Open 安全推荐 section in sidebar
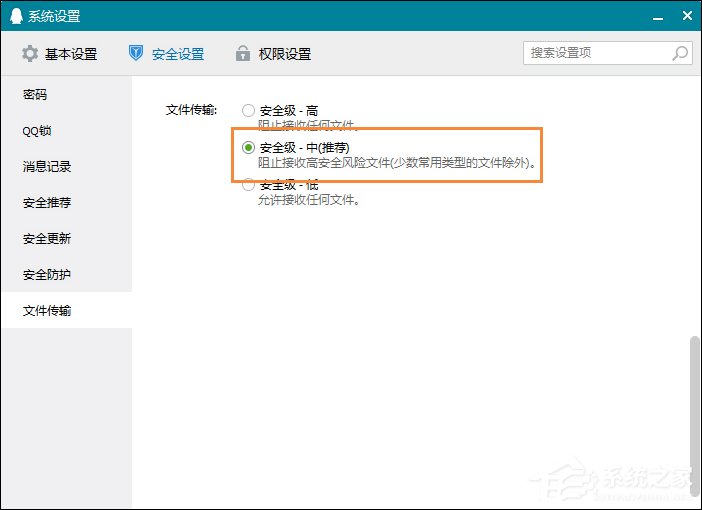This screenshot has width=702, height=510. (47, 203)
